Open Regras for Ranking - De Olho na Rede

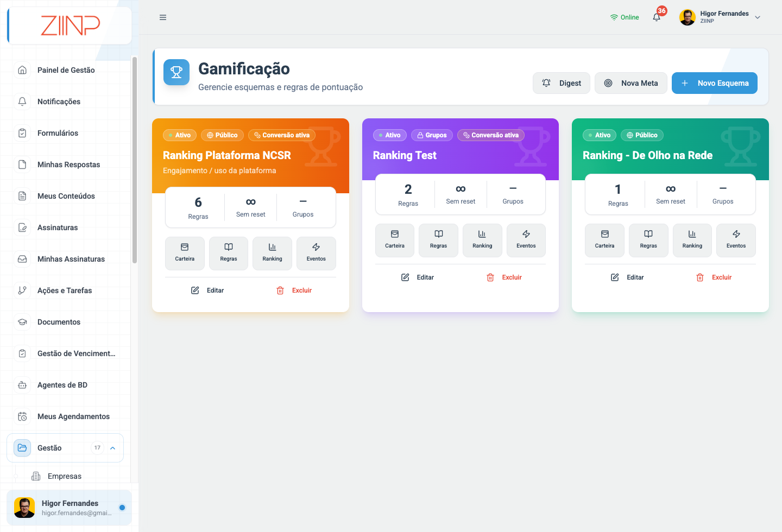648,240
